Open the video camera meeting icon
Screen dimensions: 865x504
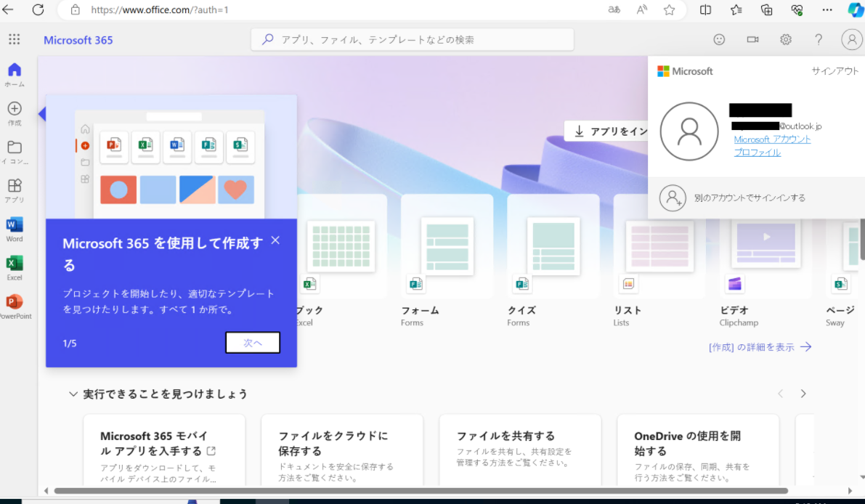(752, 40)
